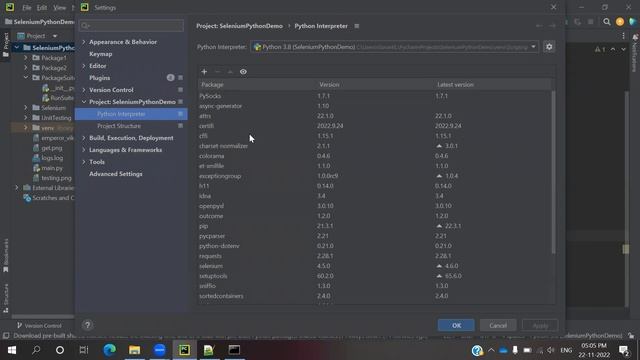Click the Apply button
Screen dimensions: 640x360
tap(540, 325)
